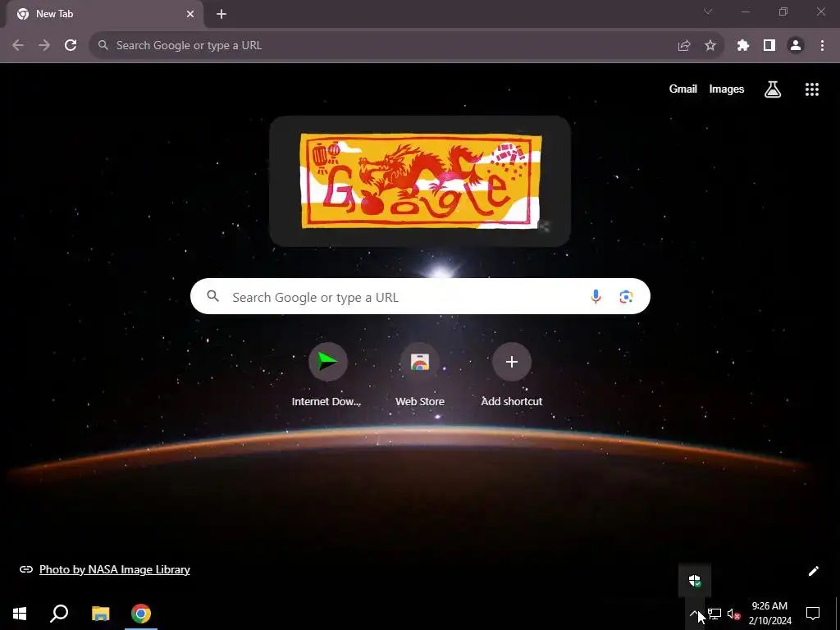840x630 pixels.
Task: Toggle the Chrome side panel icon
Action: 769,46
